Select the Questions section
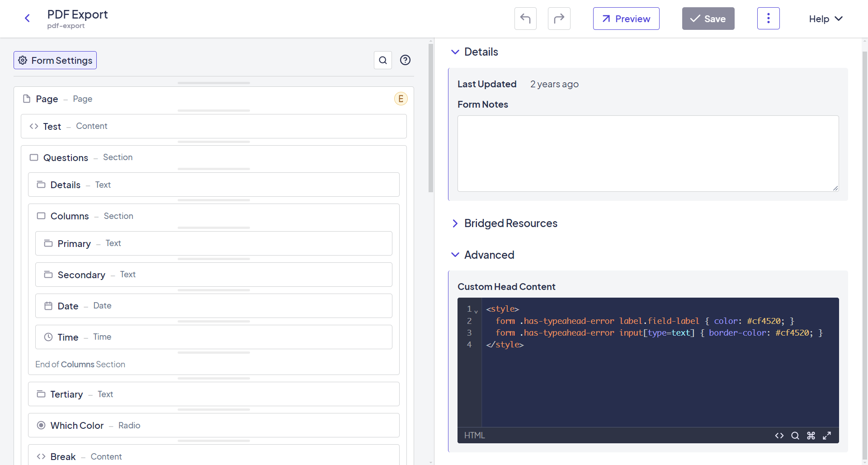The image size is (868, 465). point(214,157)
